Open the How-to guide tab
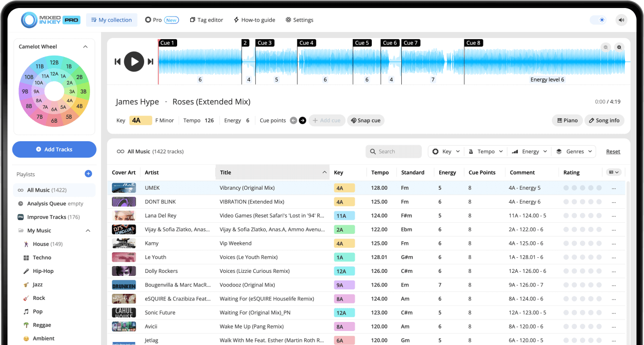 click(x=254, y=20)
